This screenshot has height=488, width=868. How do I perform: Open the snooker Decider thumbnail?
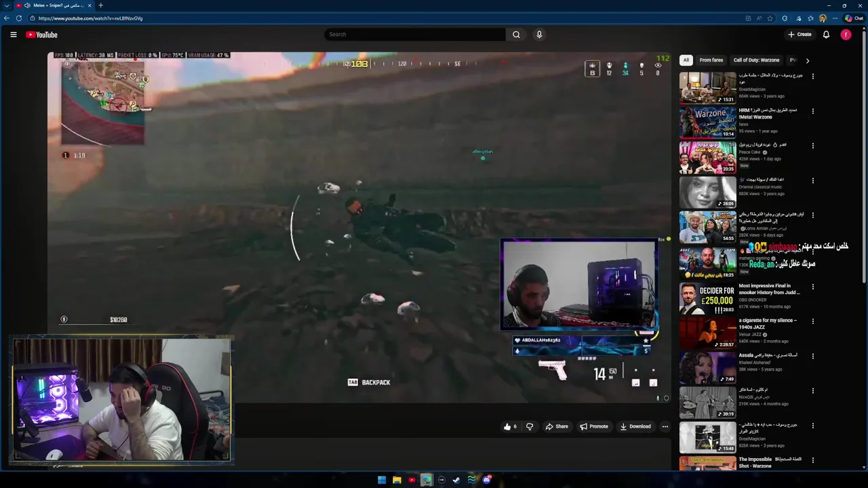coord(707,298)
